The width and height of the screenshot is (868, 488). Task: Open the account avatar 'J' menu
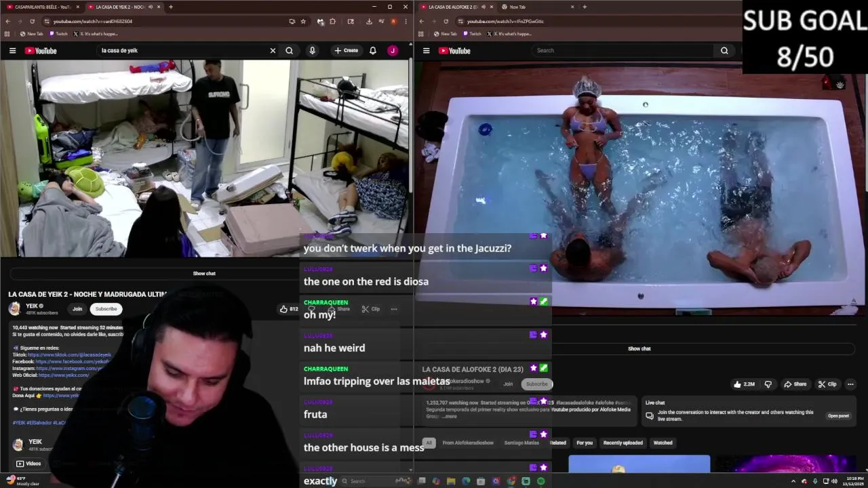pos(393,51)
